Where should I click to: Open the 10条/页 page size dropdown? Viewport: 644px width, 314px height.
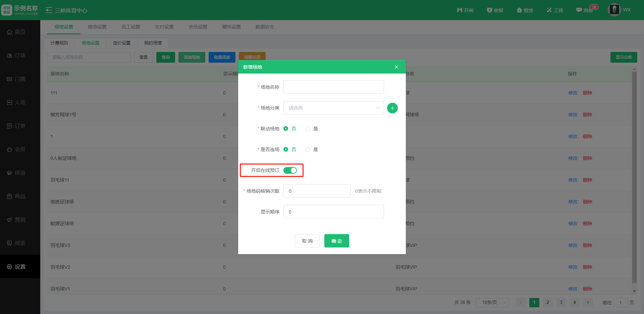coord(492,303)
